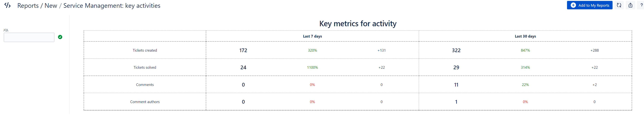Click the 172 tickets created value
This screenshot has width=644, height=123.
(243, 50)
